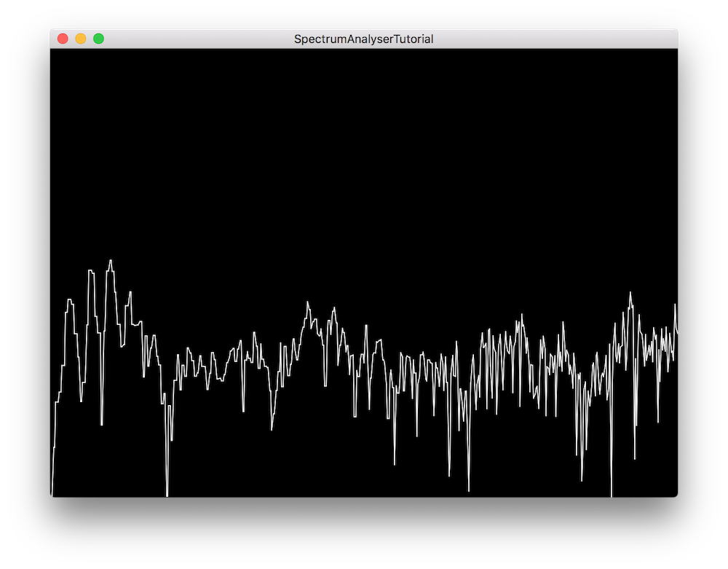Viewport: 728px width, 569px height.
Task: Maximize the window with the green button
Action: tap(98, 39)
